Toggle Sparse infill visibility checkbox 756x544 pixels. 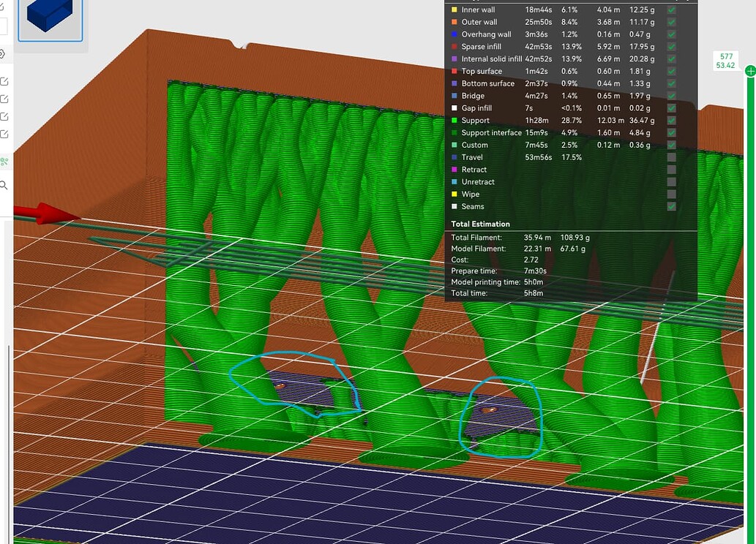pos(671,47)
